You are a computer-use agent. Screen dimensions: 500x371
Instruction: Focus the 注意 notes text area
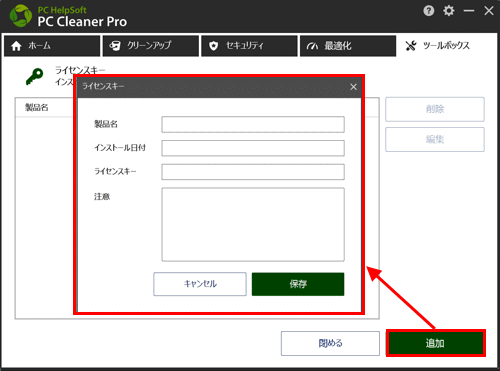tap(253, 224)
